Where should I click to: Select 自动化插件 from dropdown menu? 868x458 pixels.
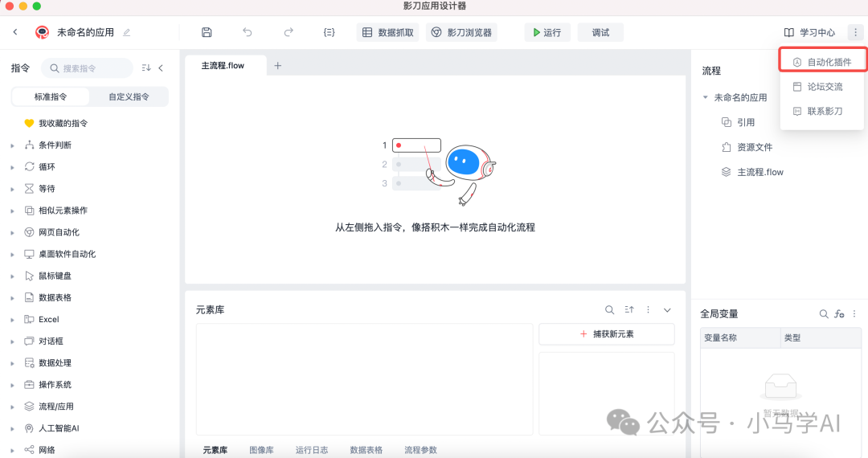click(822, 62)
